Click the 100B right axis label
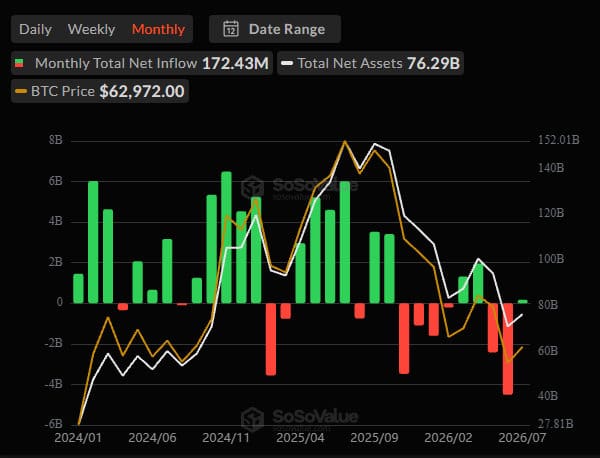 (x=551, y=259)
